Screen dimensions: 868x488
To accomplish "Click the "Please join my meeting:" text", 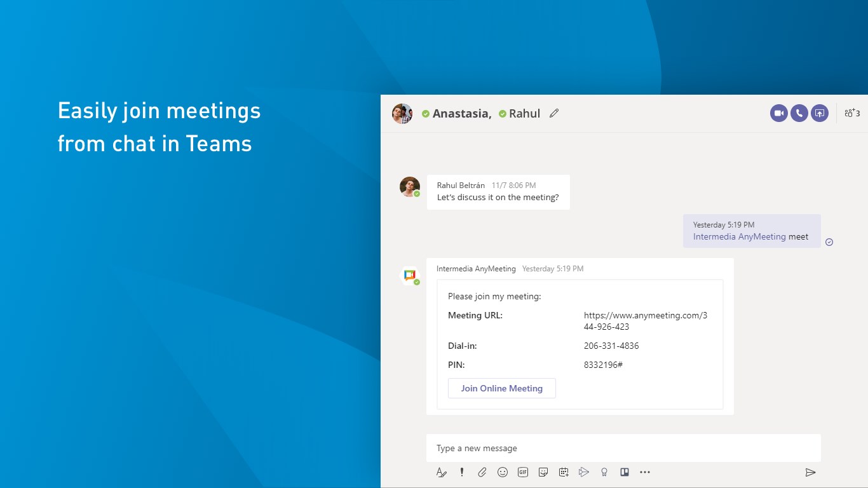I will [494, 296].
